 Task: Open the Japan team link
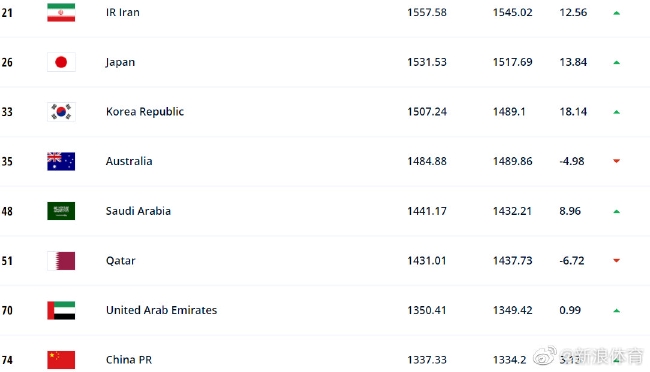(x=120, y=62)
